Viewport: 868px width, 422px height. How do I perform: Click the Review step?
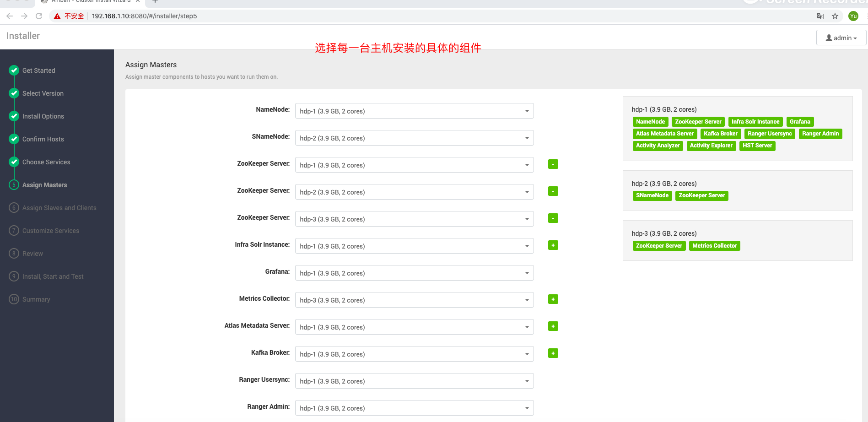coord(32,254)
